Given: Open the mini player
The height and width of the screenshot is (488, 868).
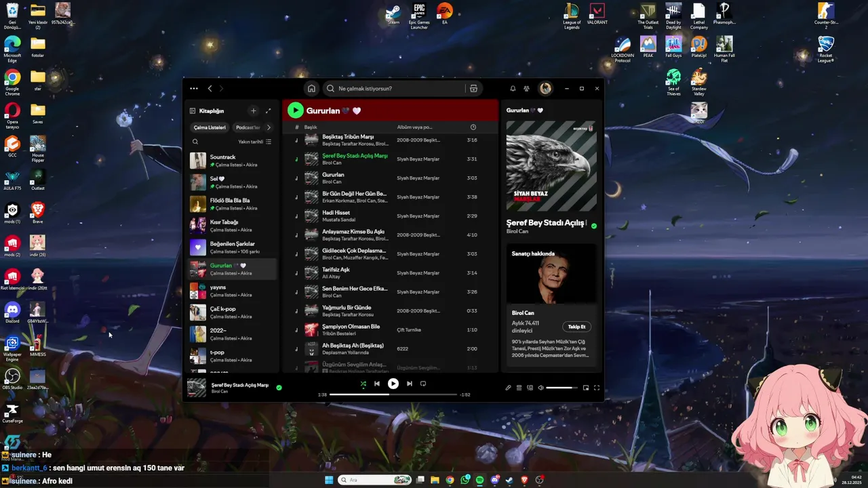Looking at the screenshot, I should [586, 388].
